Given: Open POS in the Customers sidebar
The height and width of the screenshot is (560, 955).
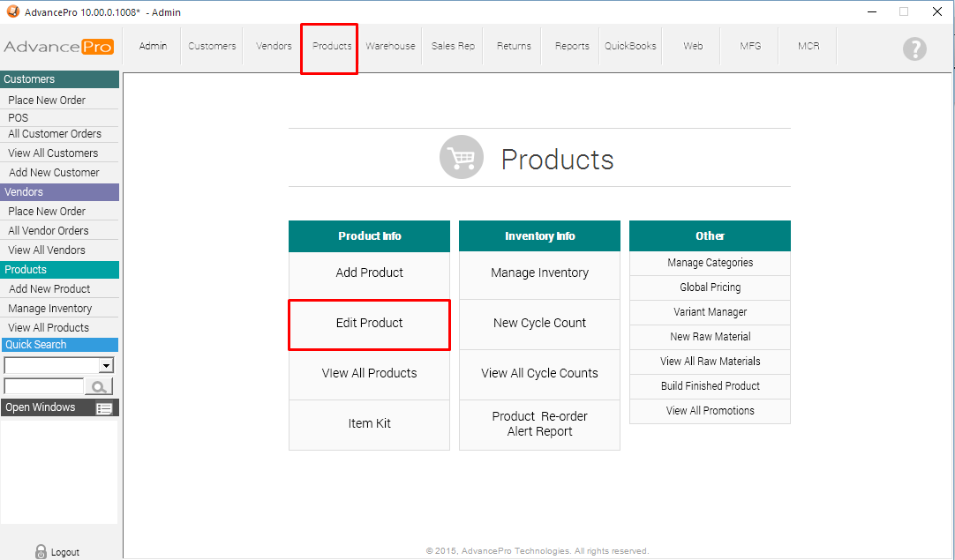Looking at the screenshot, I should pyautogui.click(x=19, y=117).
